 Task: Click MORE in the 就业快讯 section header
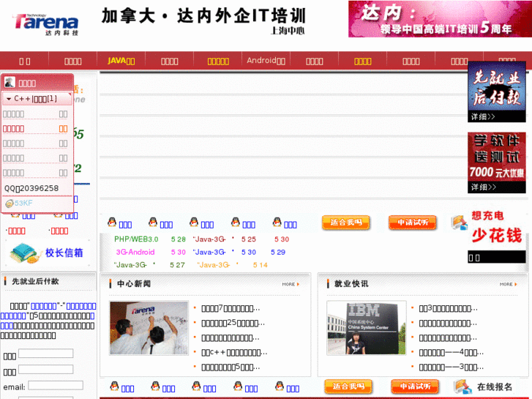507,284
